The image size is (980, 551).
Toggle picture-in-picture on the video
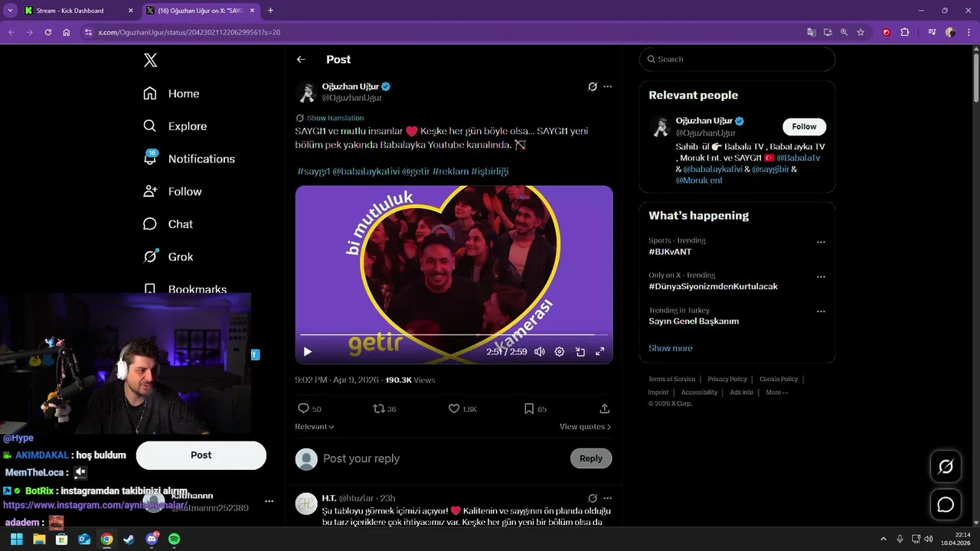pos(580,352)
